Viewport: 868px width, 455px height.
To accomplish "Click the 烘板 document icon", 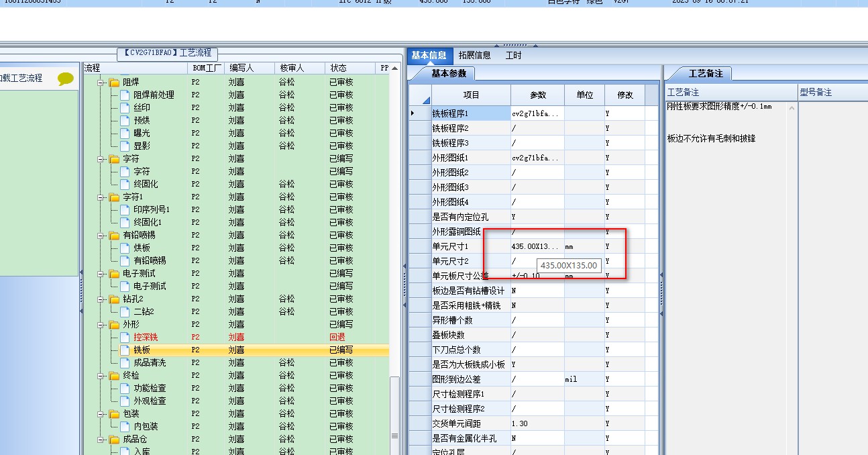I will pyautogui.click(x=125, y=248).
